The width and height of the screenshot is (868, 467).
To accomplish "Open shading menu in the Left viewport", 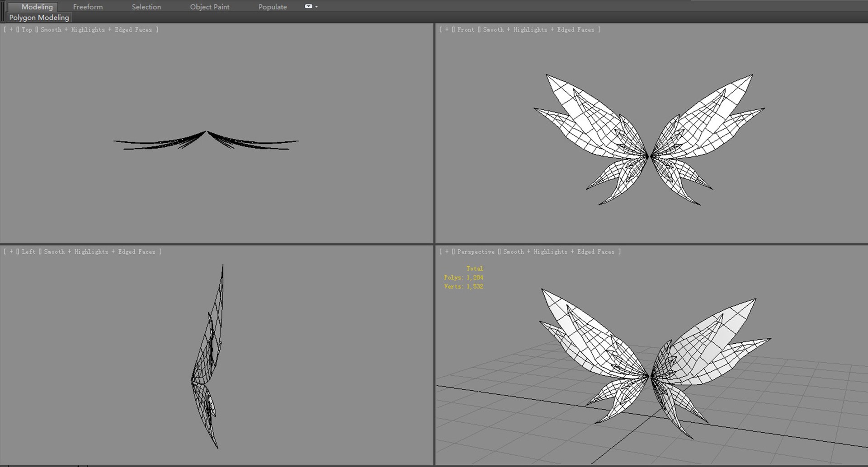I will pos(99,252).
